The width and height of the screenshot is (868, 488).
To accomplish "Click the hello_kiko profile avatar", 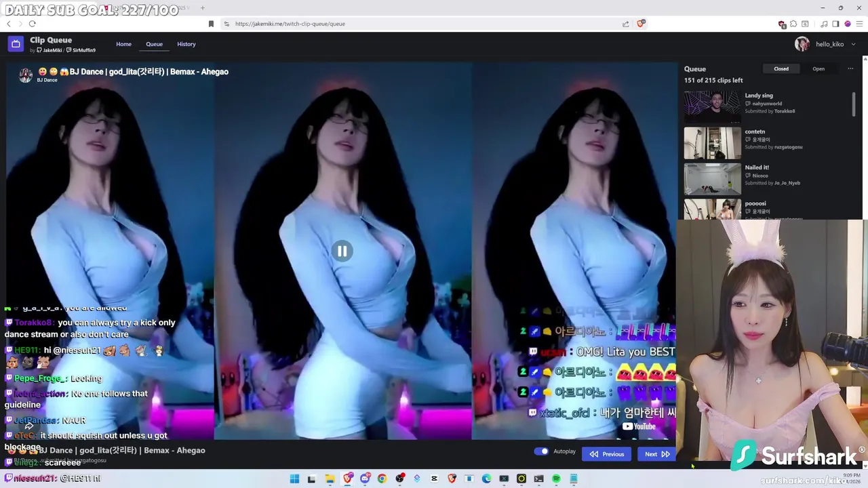I will click(802, 44).
